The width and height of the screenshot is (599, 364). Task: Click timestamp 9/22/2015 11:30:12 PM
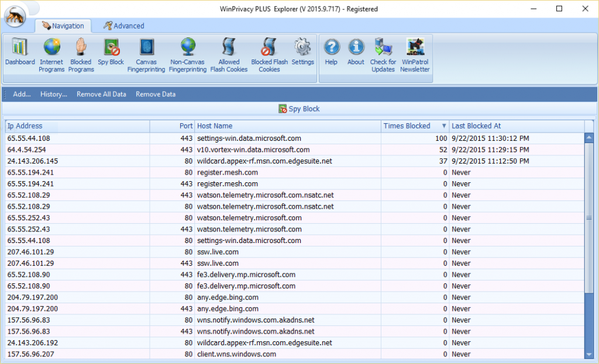point(490,138)
